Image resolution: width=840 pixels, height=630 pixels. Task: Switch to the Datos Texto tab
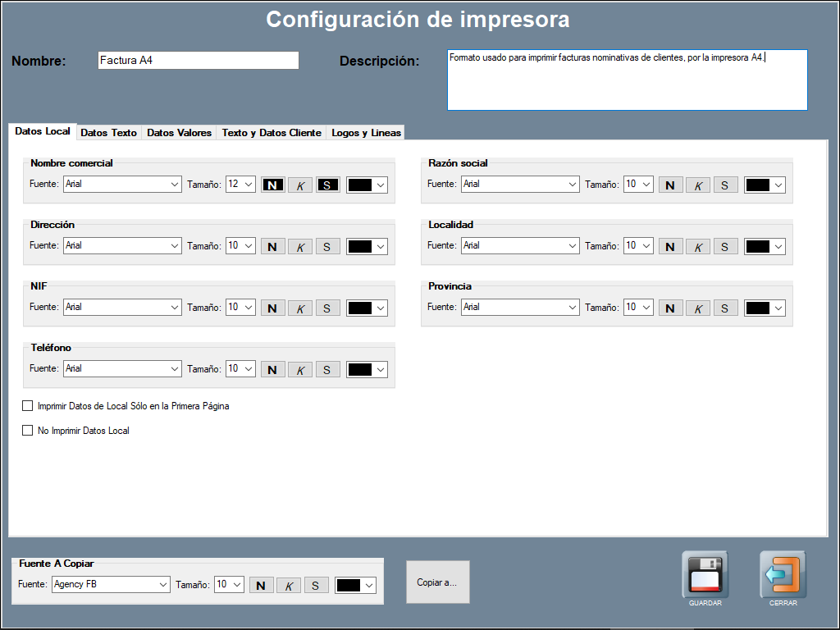tap(108, 133)
